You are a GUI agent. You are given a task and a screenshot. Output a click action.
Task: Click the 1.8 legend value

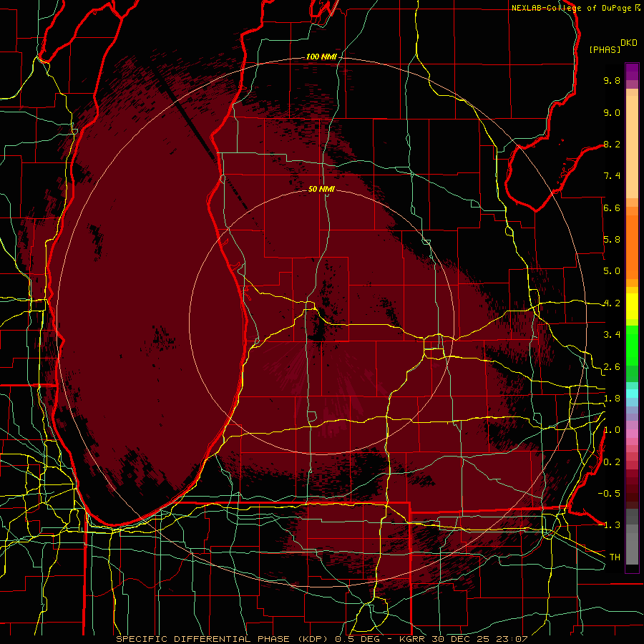612,399
